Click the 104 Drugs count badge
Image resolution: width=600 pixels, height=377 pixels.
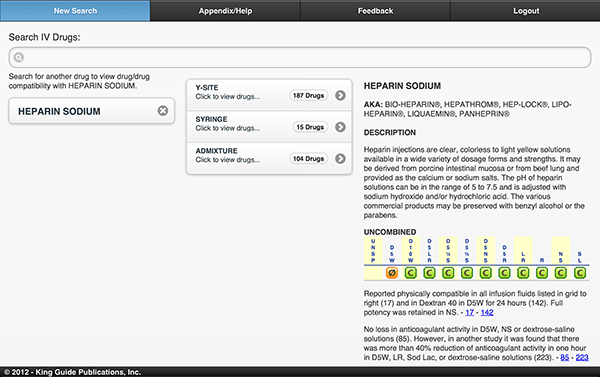(308, 158)
